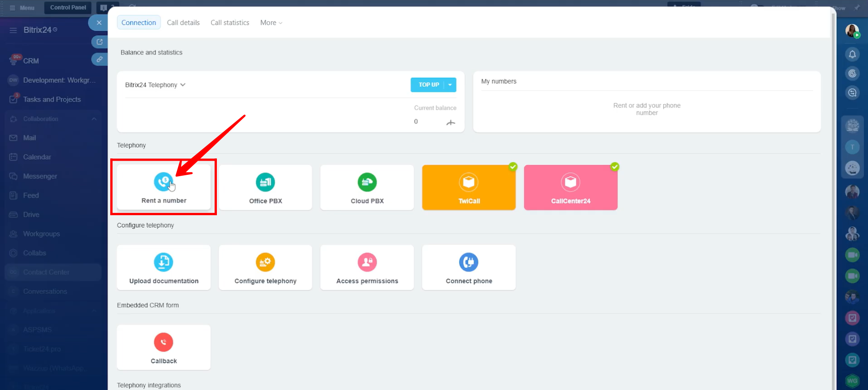Open the Office PBX option
This screenshot has height=390, width=868.
tap(265, 187)
